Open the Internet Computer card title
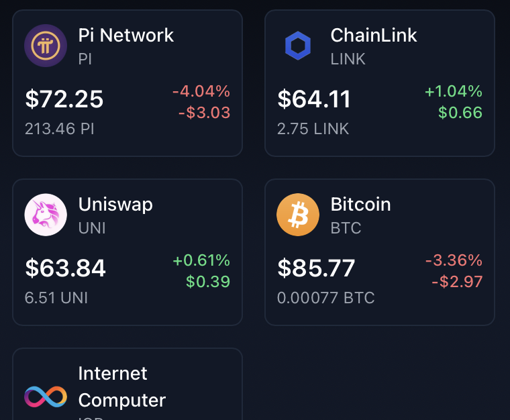This screenshot has width=510, height=420. pos(122,386)
